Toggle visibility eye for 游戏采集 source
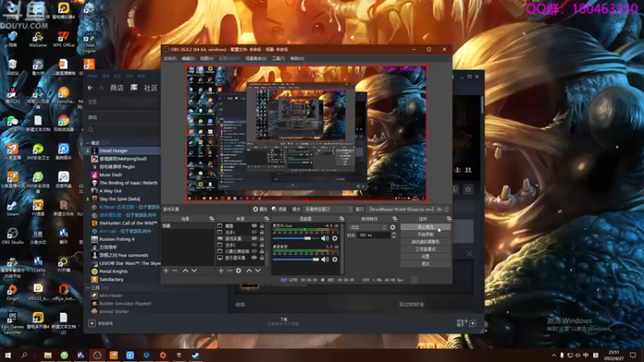 tap(254, 238)
